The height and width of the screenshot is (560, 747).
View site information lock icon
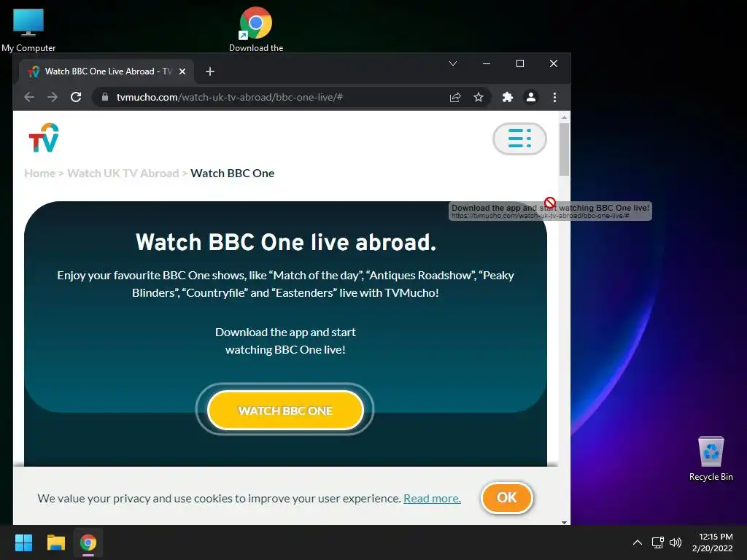pos(105,97)
